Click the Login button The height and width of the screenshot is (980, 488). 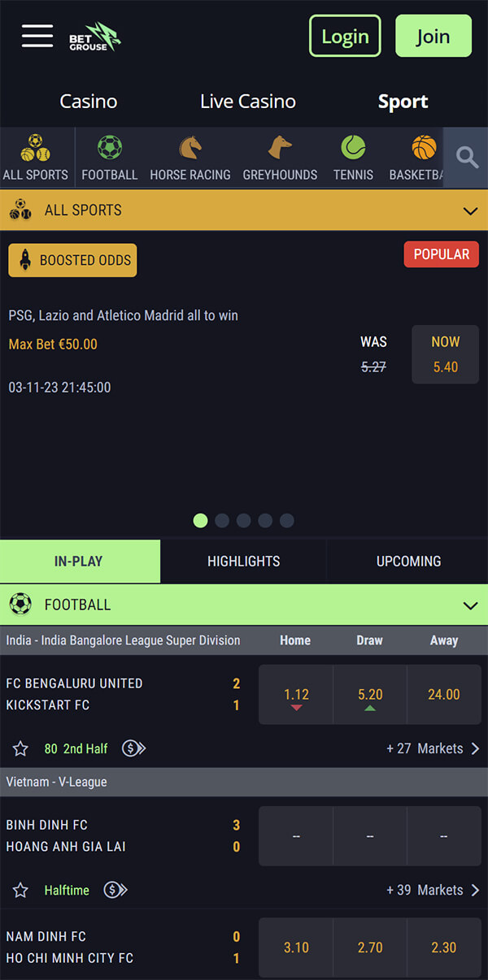coord(345,36)
